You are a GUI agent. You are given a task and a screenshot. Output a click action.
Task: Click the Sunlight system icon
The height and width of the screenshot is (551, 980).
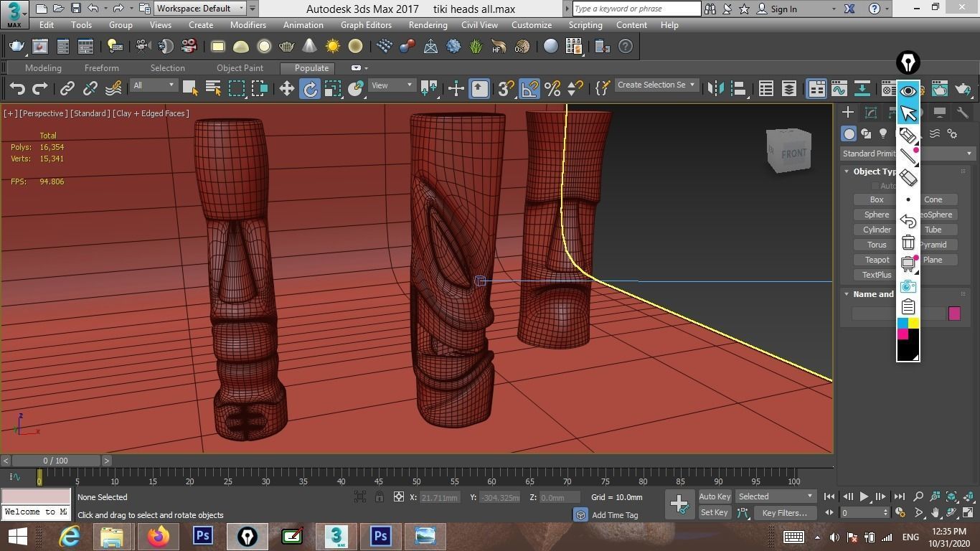pyautogui.click(x=333, y=47)
